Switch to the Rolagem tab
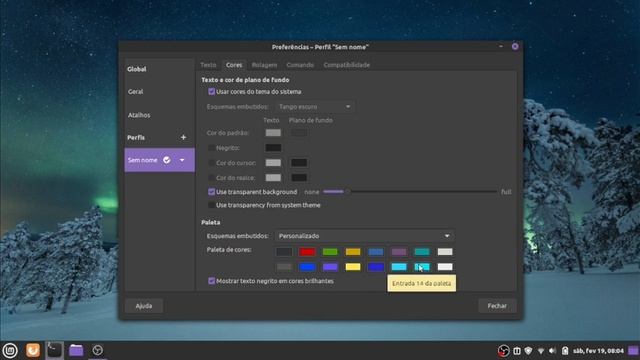 [264, 65]
